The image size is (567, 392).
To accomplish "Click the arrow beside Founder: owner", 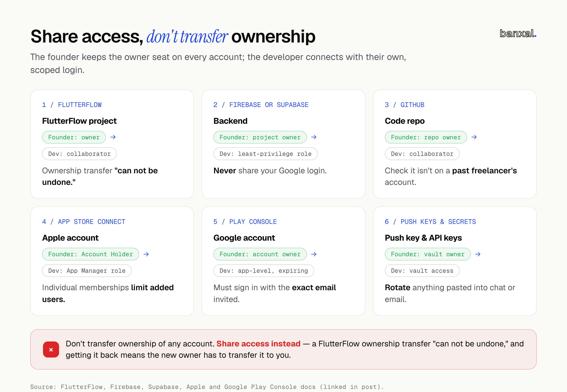I will click(113, 137).
